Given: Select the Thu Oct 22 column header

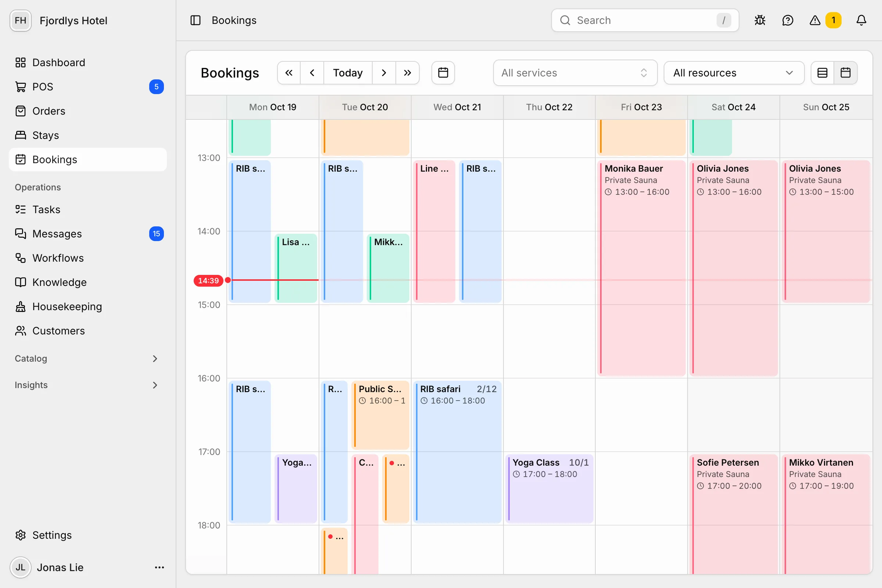Looking at the screenshot, I should [x=549, y=107].
